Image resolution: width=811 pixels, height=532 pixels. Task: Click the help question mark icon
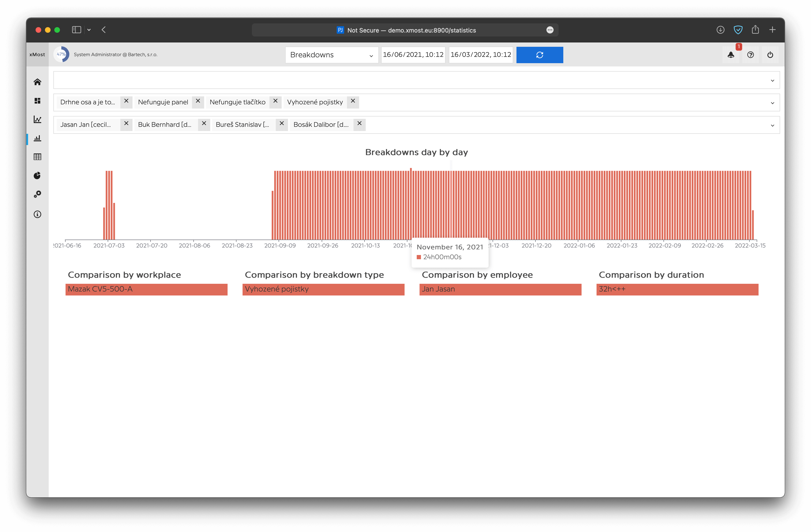coord(750,55)
